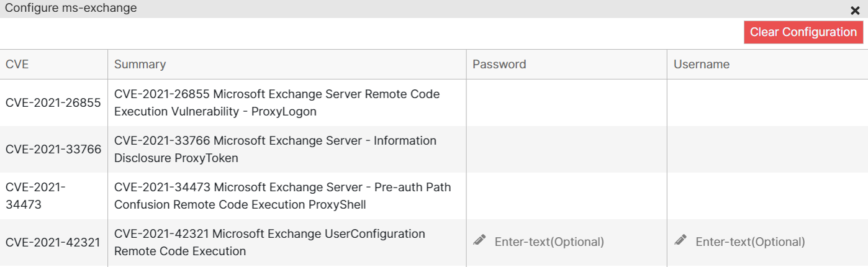Click the Password field for CVE-2021-42321
This screenshot has width=868, height=267.
pyautogui.click(x=549, y=242)
